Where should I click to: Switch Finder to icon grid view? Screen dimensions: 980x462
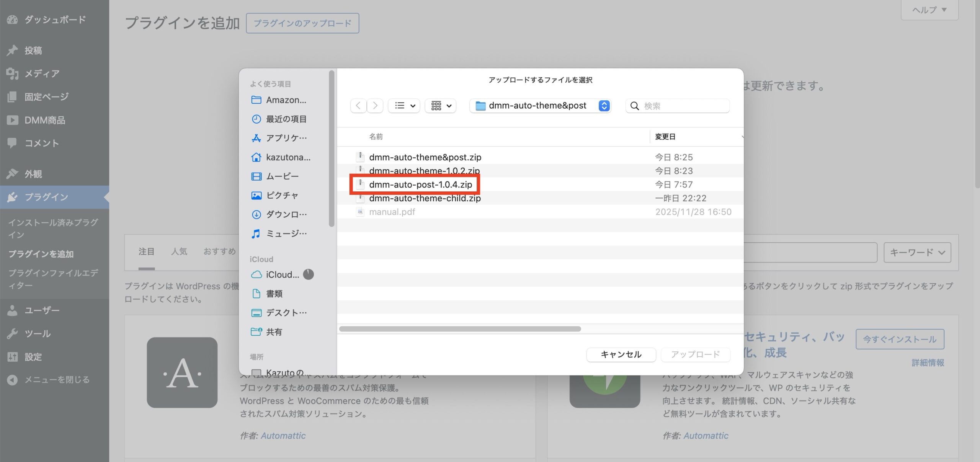[x=436, y=106]
